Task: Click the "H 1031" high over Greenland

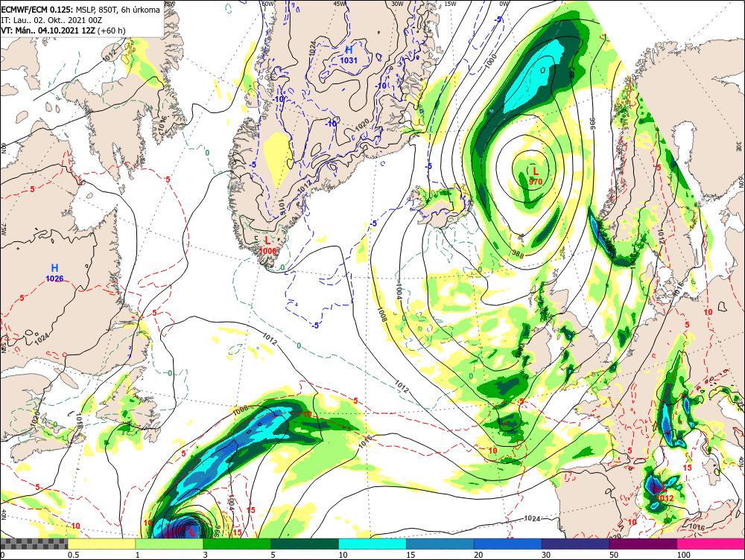Action: click(349, 54)
